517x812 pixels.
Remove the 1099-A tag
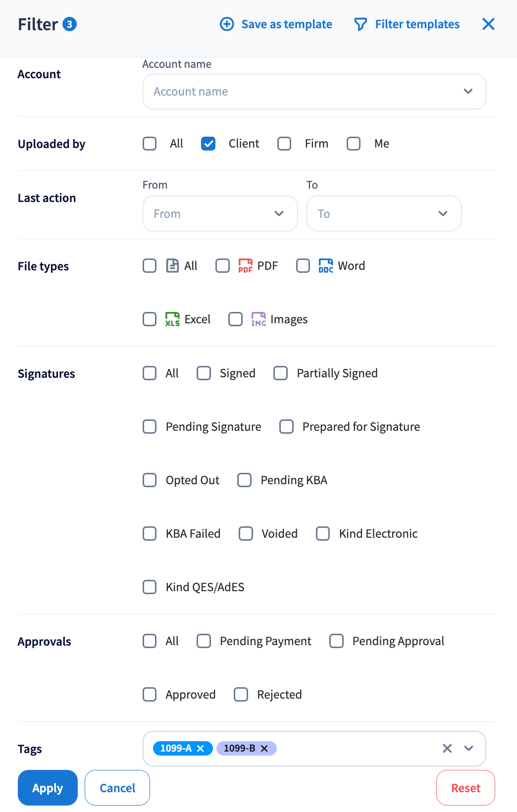click(x=201, y=749)
